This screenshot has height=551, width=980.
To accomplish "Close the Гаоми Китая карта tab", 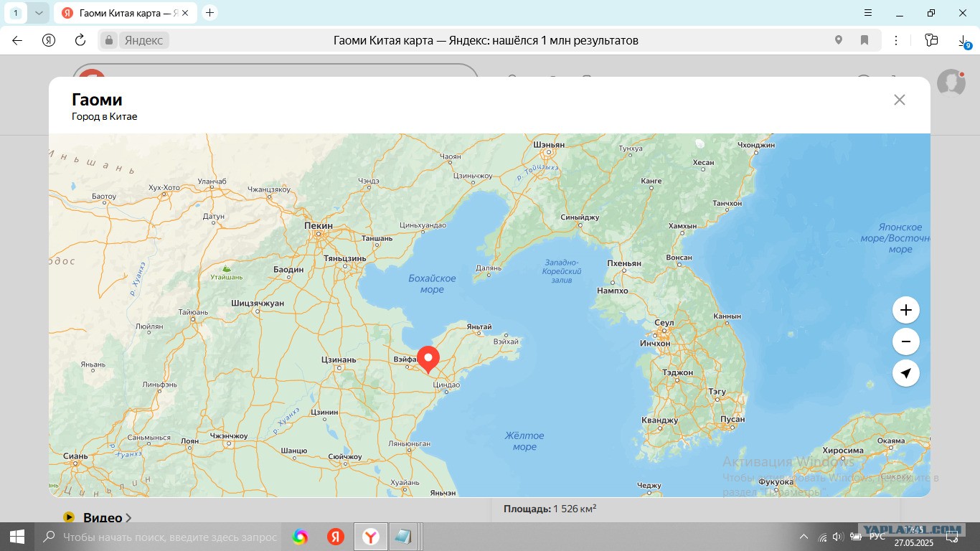I will pyautogui.click(x=186, y=13).
